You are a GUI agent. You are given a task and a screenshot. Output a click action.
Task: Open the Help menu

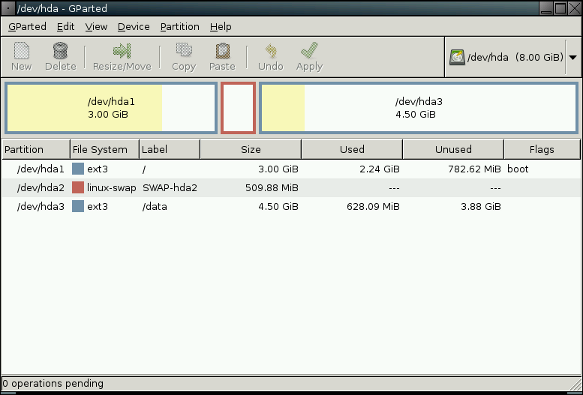click(220, 27)
